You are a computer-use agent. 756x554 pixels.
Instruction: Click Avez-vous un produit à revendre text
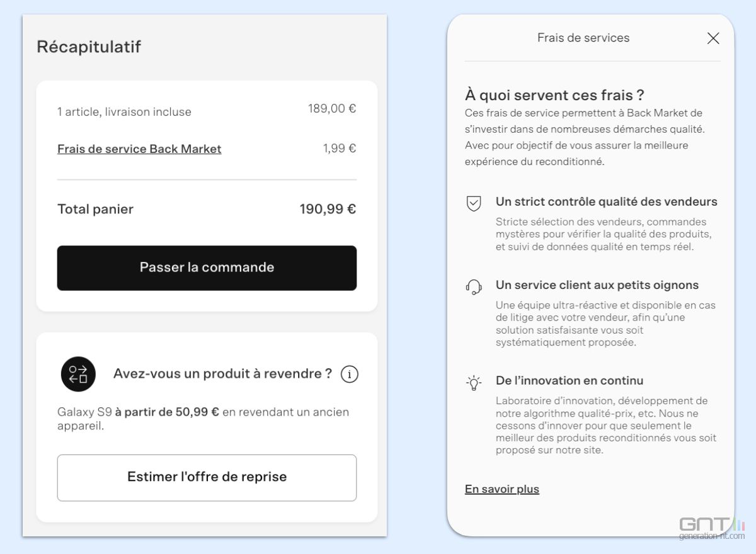[x=222, y=374]
